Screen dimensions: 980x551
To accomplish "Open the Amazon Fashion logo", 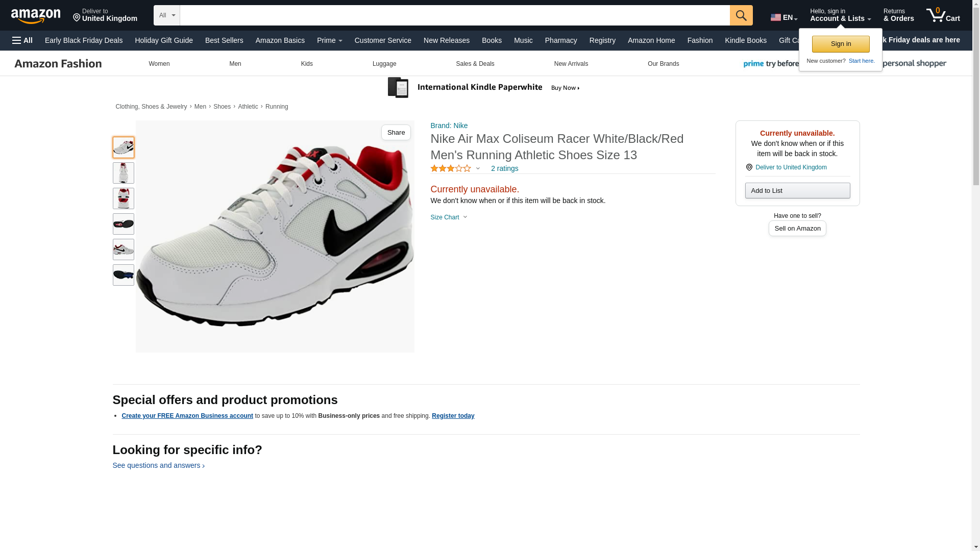I will point(58,64).
